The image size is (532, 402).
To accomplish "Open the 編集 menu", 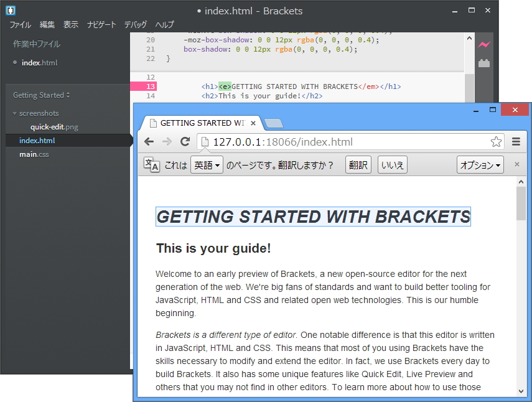I will coord(47,24).
